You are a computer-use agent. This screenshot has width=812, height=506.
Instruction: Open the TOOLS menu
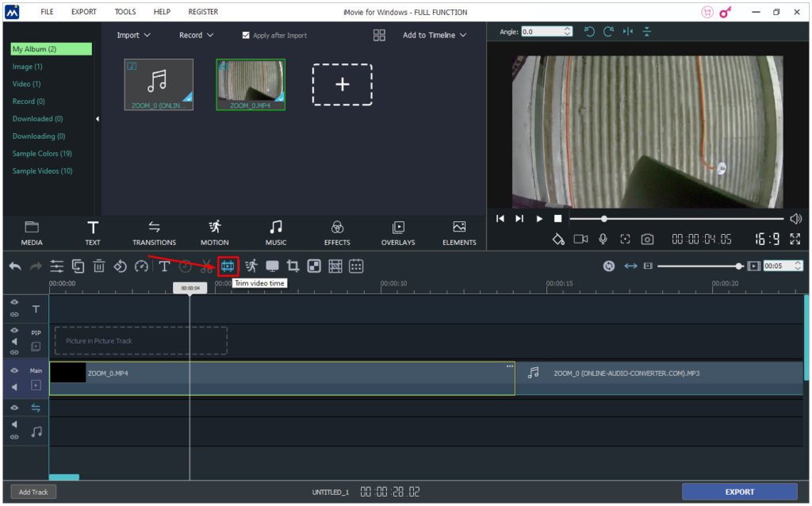tap(124, 11)
